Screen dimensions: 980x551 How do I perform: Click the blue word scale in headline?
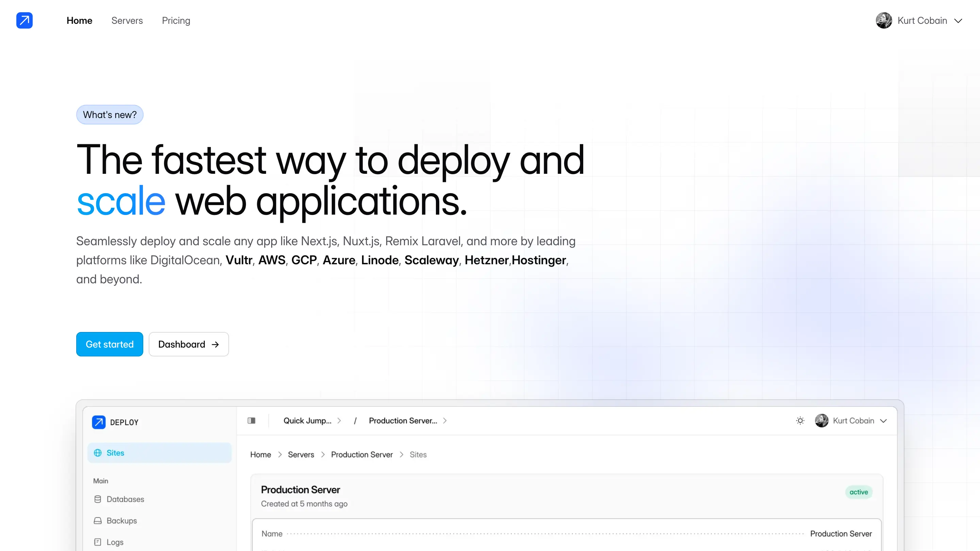click(x=121, y=201)
